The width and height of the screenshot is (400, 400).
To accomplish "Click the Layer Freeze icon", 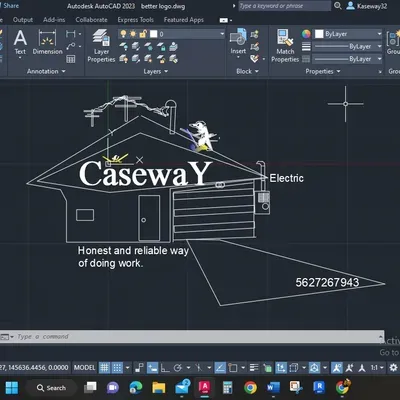I will point(148,46).
